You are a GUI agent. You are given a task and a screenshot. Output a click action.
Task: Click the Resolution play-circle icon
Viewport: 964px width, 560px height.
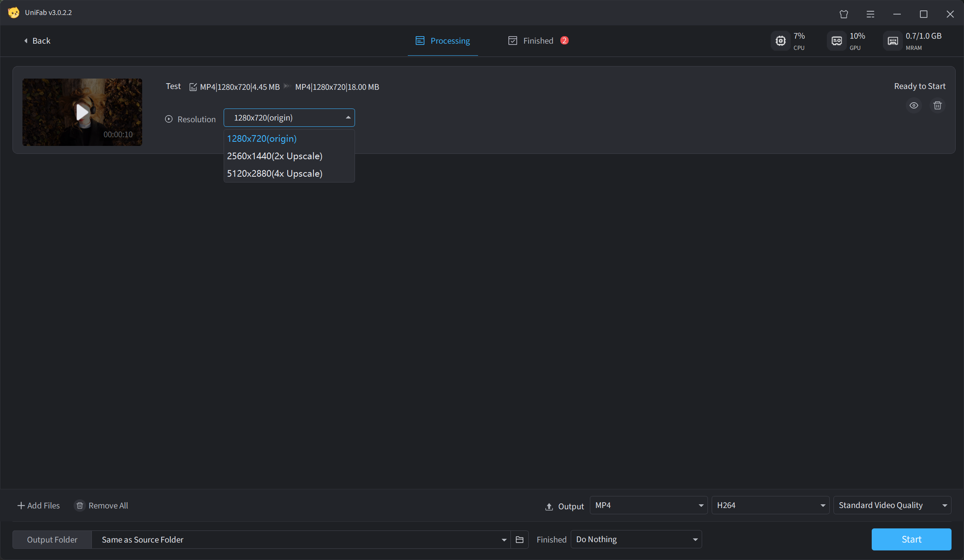pyautogui.click(x=169, y=119)
